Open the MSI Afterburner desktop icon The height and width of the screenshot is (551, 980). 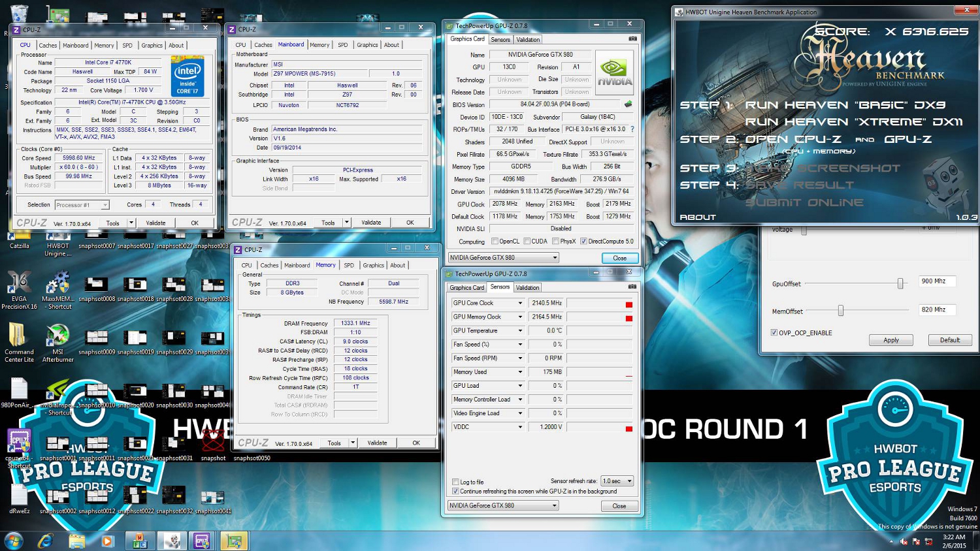(x=57, y=343)
